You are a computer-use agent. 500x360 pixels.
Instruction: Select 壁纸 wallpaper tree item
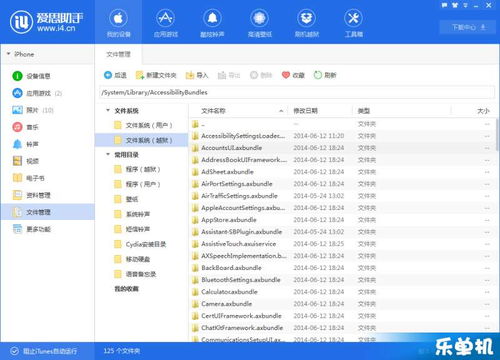[x=142, y=199]
